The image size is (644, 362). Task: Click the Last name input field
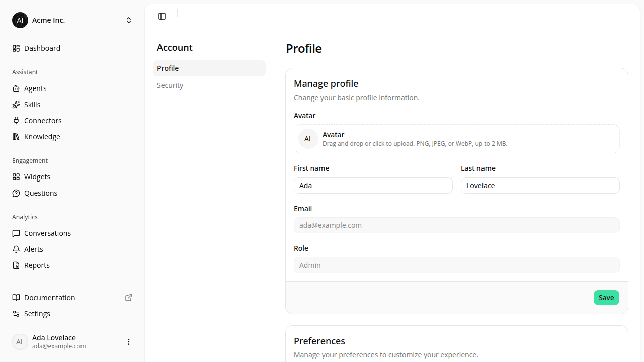[x=540, y=186]
